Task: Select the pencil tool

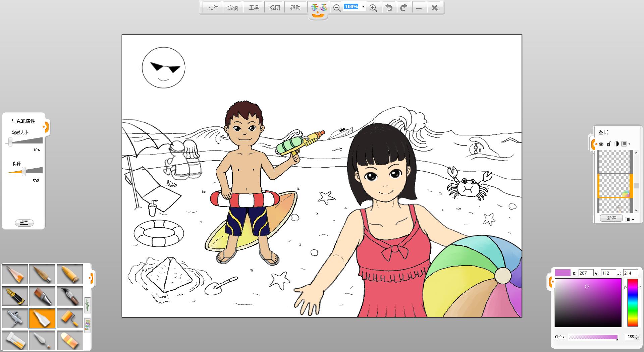Action: 15,274
